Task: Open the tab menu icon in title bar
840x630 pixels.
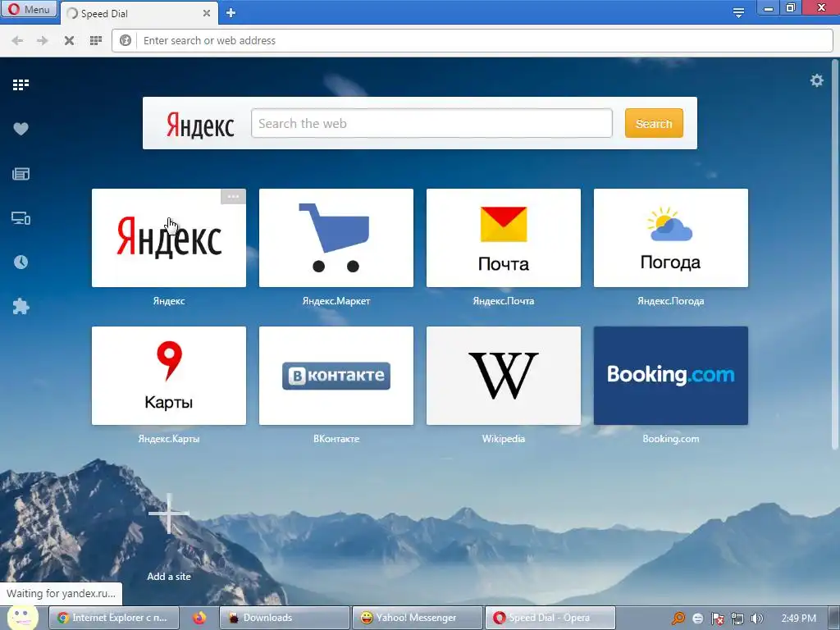Action: click(x=738, y=12)
